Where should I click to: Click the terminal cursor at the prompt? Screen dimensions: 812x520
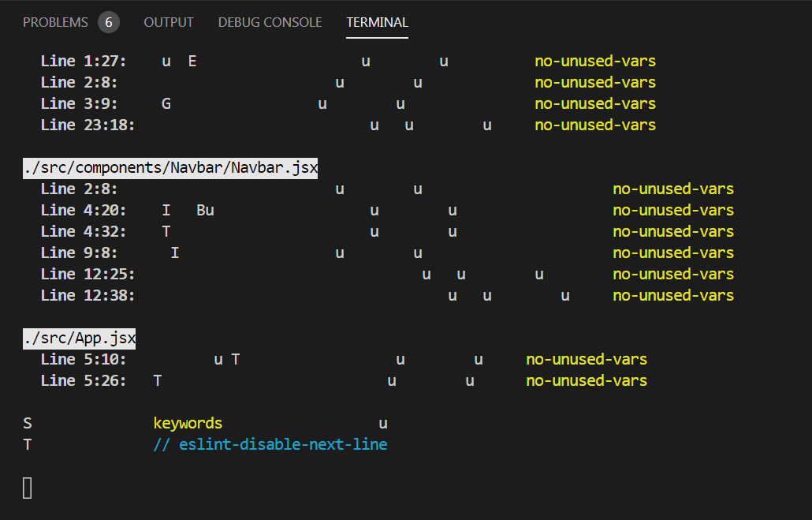(28, 488)
